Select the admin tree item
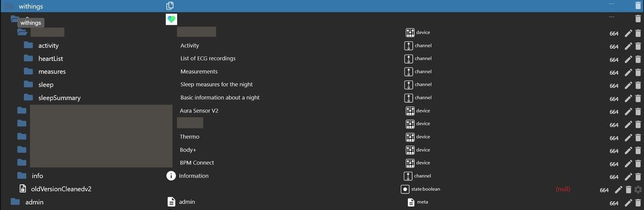 [x=34, y=202]
